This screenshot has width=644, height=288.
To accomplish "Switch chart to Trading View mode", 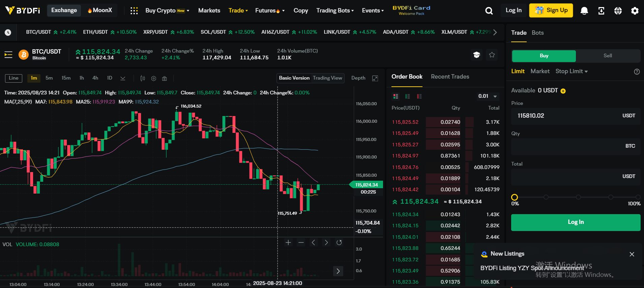I will 327,78.
